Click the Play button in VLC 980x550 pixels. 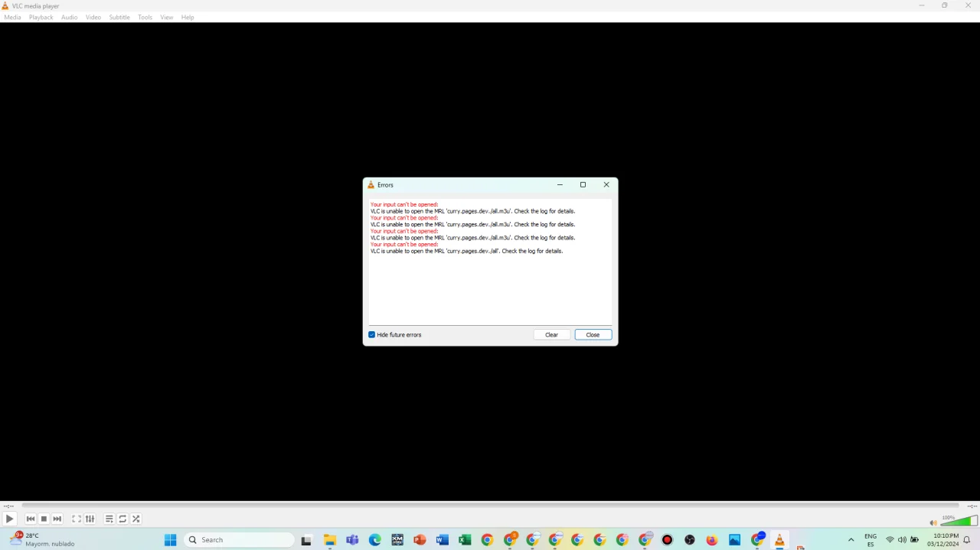(9, 519)
